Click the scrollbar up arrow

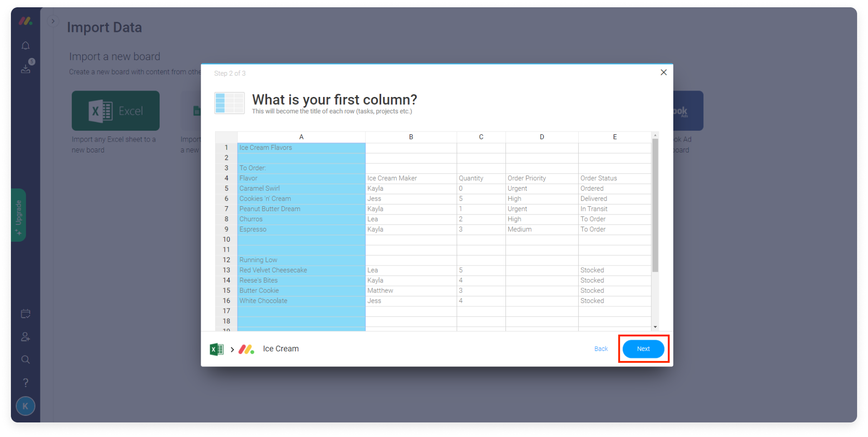coord(655,135)
